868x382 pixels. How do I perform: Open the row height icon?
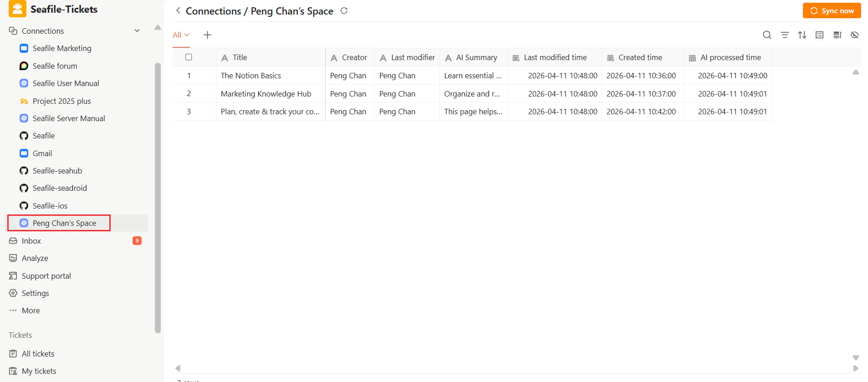pos(837,35)
